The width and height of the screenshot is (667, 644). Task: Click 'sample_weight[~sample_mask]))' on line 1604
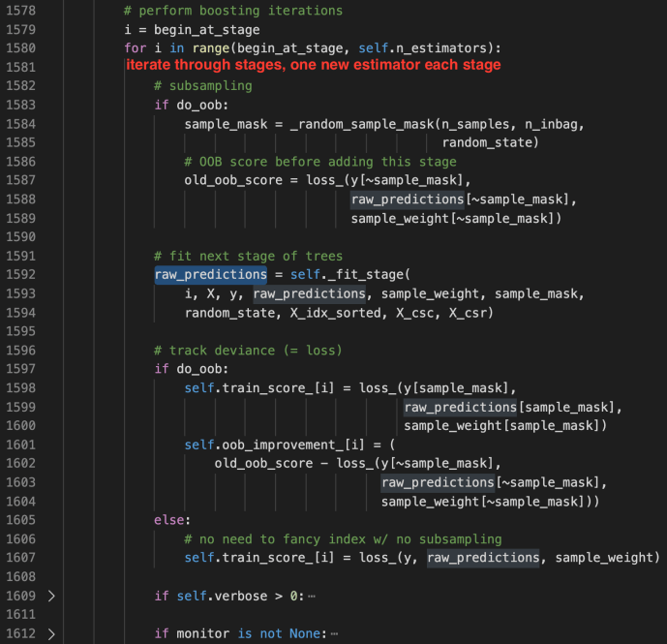click(490, 502)
